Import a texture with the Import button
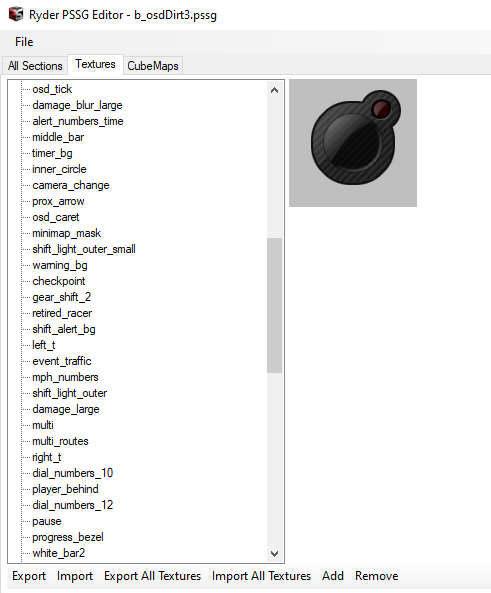Screen dimensions: 491x593 point(75,576)
